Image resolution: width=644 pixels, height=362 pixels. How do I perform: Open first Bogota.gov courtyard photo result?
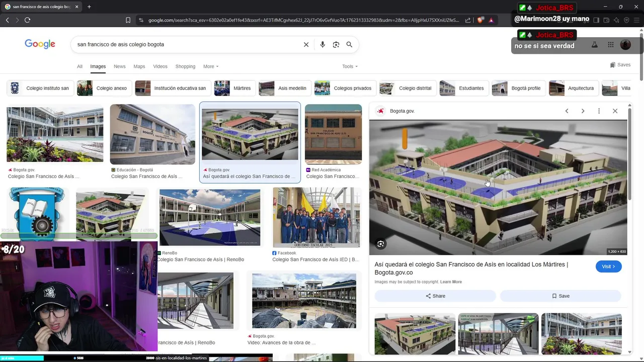tap(55, 134)
